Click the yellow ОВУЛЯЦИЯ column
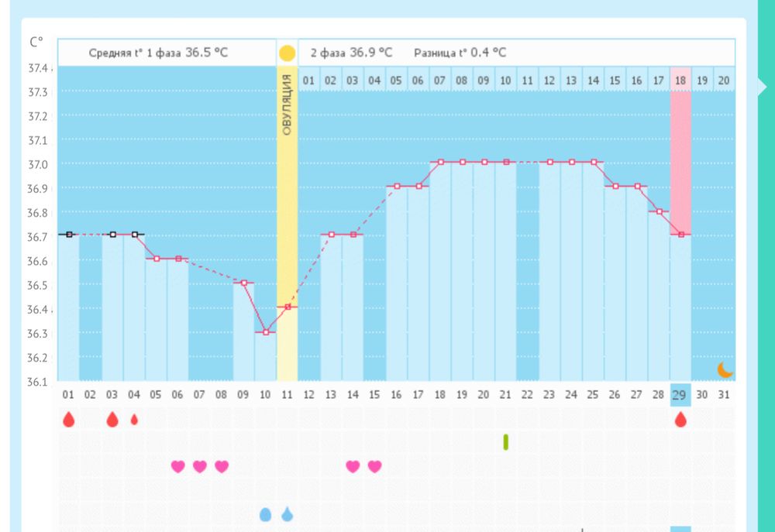This screenshot has height=532, width=775. pyautogui.click(x=287, y=194)
